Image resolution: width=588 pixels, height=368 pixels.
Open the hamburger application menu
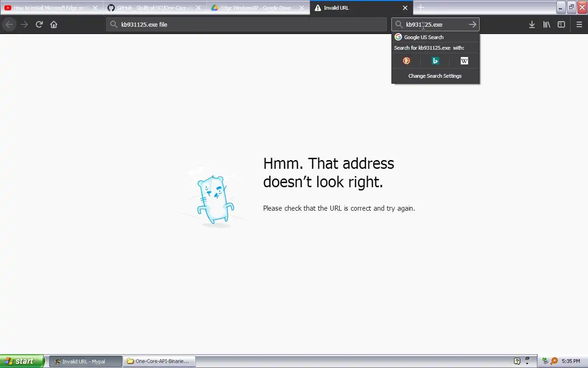pyautogui.click(x=579, y=24)
